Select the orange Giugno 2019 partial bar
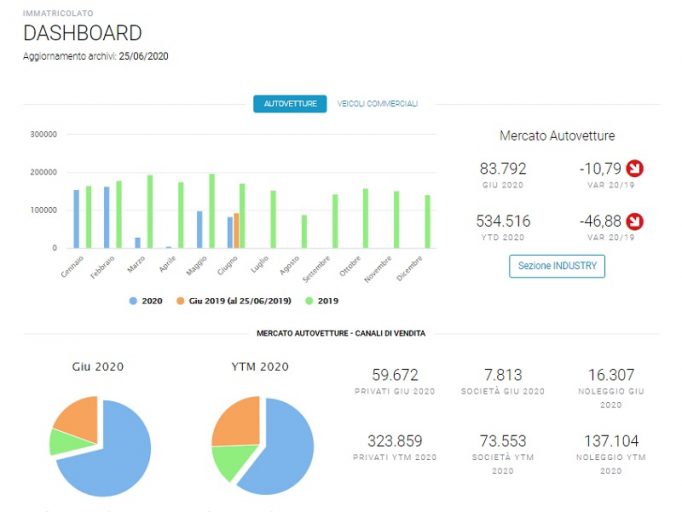682x512 pixels. [x=236, y=231]
